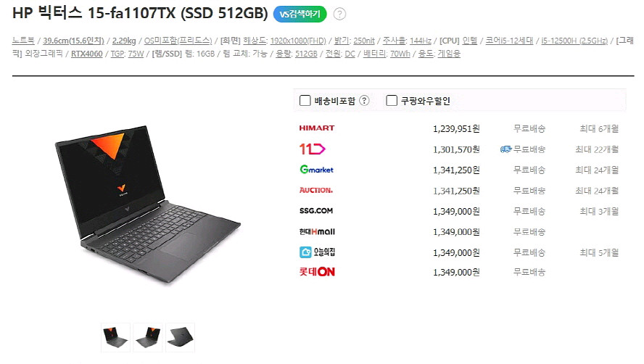Image resolution: width=644 pixels, height=364 pixels.
Task: Open the HIMART store logo
Action: pyautogui.click(x=317, y=128)
